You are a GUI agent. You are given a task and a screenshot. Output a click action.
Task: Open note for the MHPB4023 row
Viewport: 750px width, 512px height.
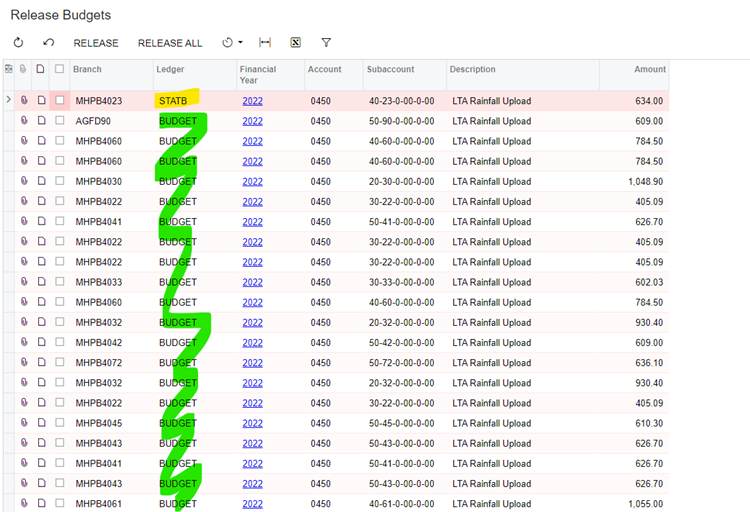point(42,100)
